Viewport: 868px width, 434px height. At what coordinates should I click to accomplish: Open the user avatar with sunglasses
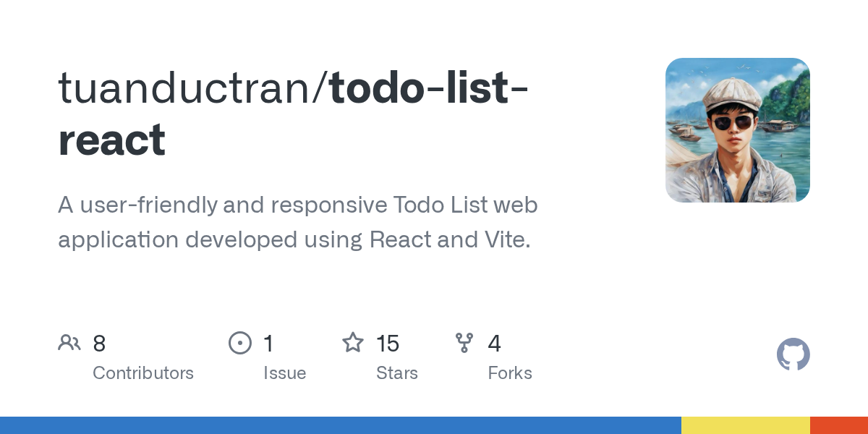pyautogui.click(x=738, y=130)
